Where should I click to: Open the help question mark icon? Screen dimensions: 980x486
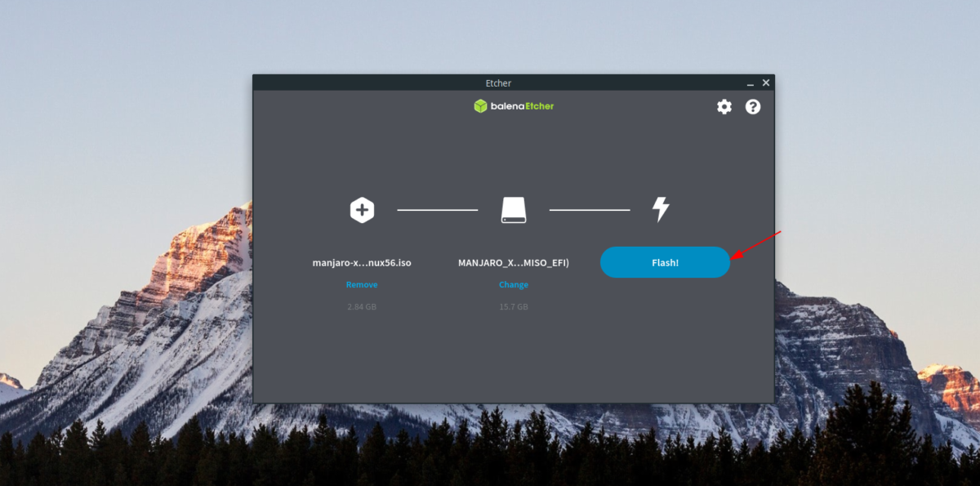pos(753,106)
